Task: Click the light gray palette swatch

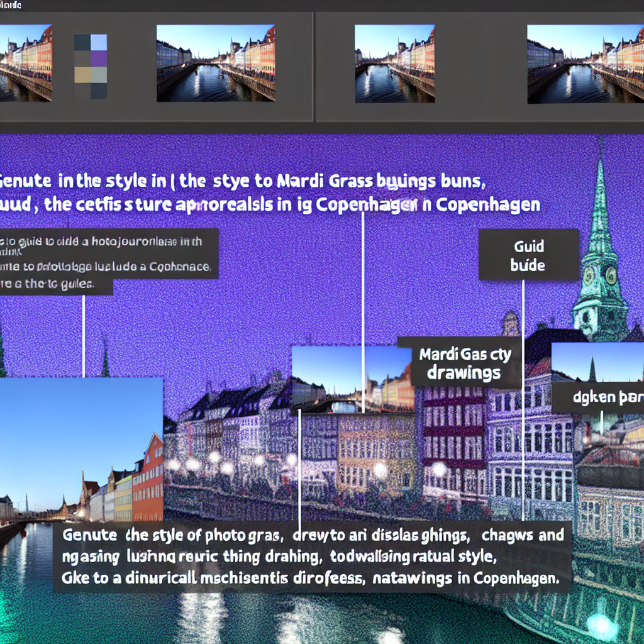Action: coord(99,75)
